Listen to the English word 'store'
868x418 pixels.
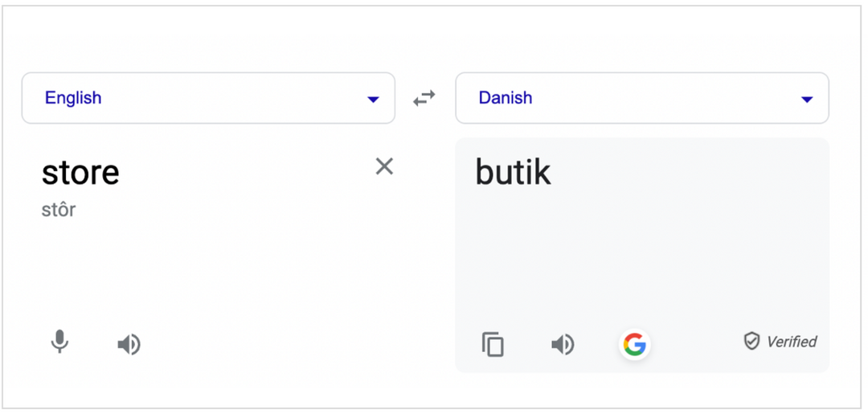pyautogui.click(x=129, y=345)
